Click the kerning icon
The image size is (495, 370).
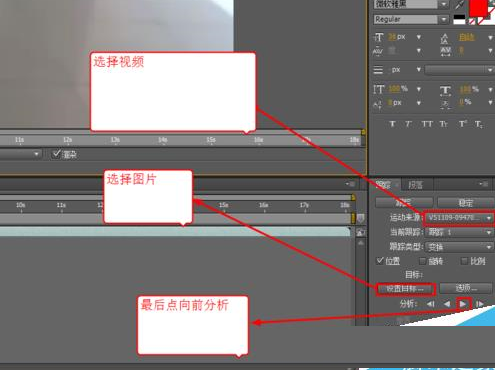click(x=378, y=51)
